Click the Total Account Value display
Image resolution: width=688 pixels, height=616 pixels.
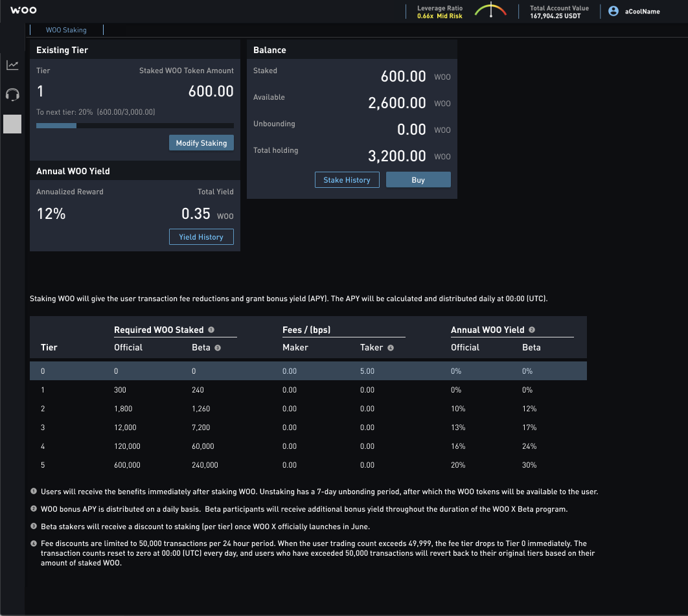(x=559, y=12)
